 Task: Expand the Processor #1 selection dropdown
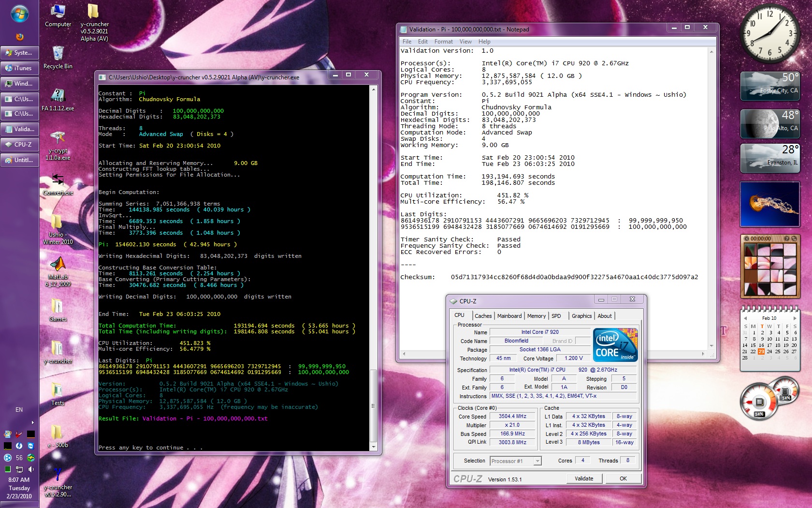[537, 461]
